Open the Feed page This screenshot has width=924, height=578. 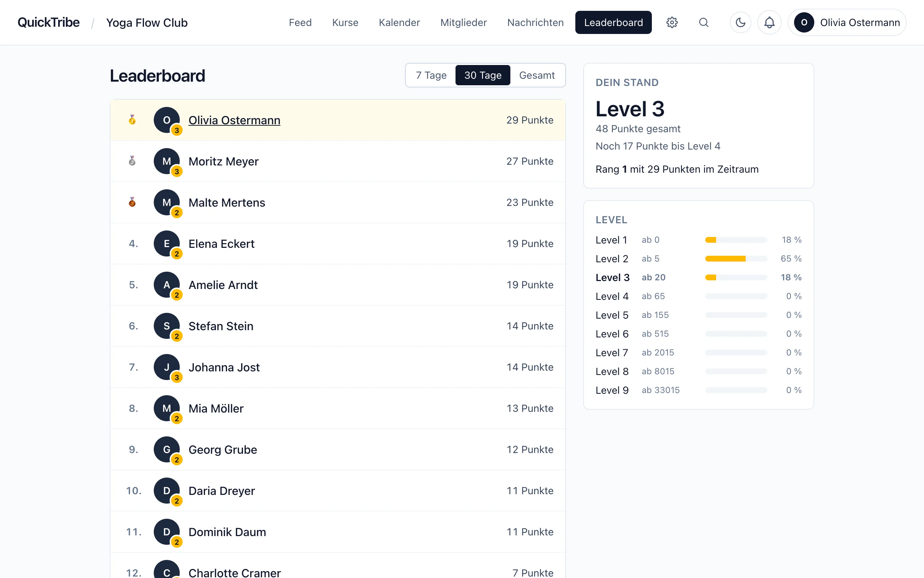[x=300, y=22]
